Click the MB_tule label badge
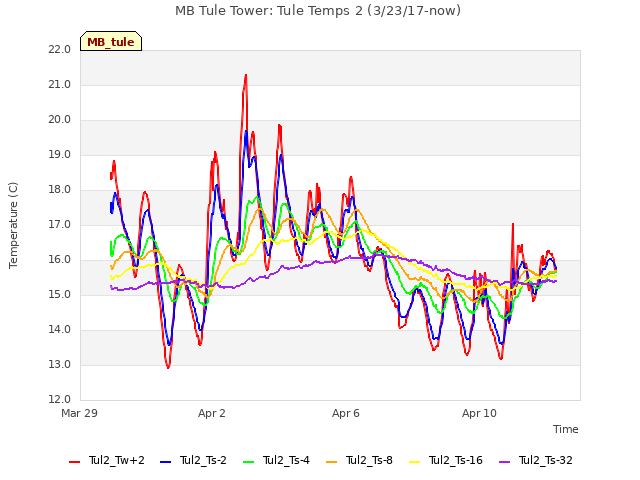The height and width of the screenshot is (480, 640). [111, 41]
